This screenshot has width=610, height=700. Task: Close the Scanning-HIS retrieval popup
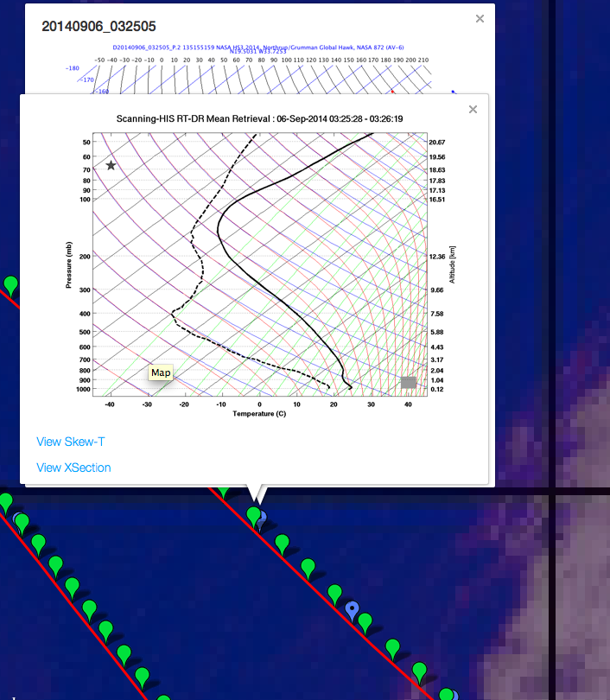coord(473,110)
